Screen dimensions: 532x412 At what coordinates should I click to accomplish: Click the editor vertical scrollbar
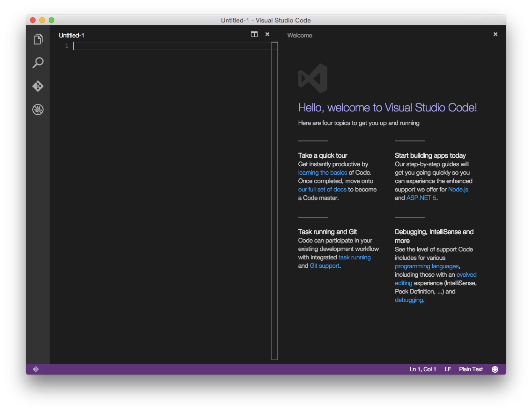pos(274,200)
